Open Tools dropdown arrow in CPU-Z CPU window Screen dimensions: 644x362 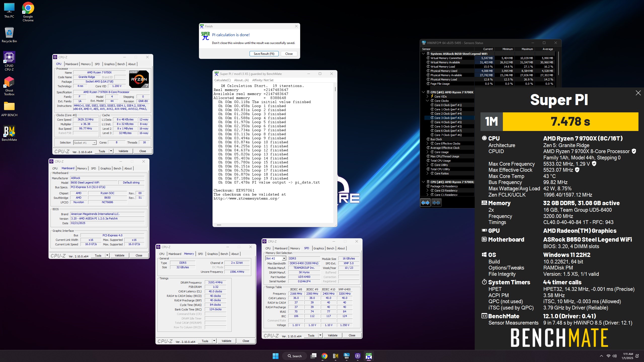[111, 151]
